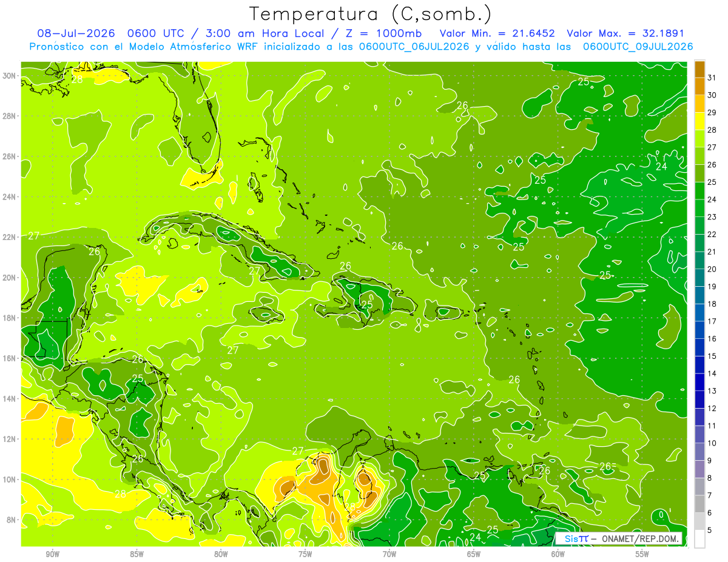Click the 11 value on the color scale
The width and height of the screenshot is (728, 562).
[712, 426]
